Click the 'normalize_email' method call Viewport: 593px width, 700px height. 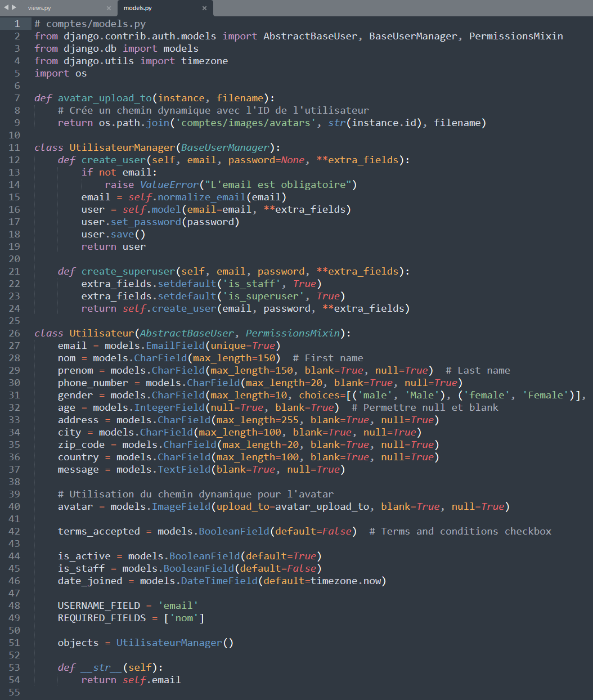pyautogui.click(x=201, y=197)
